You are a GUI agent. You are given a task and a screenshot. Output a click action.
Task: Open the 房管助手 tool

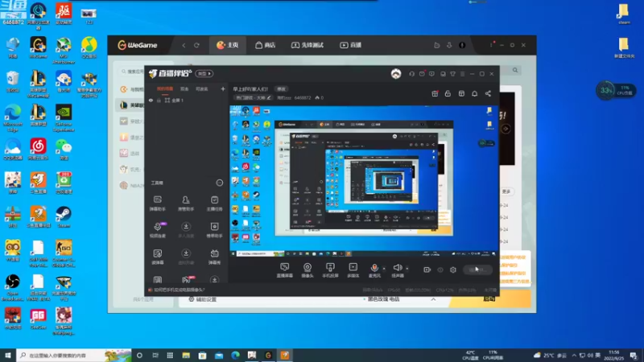click(186, 204)
